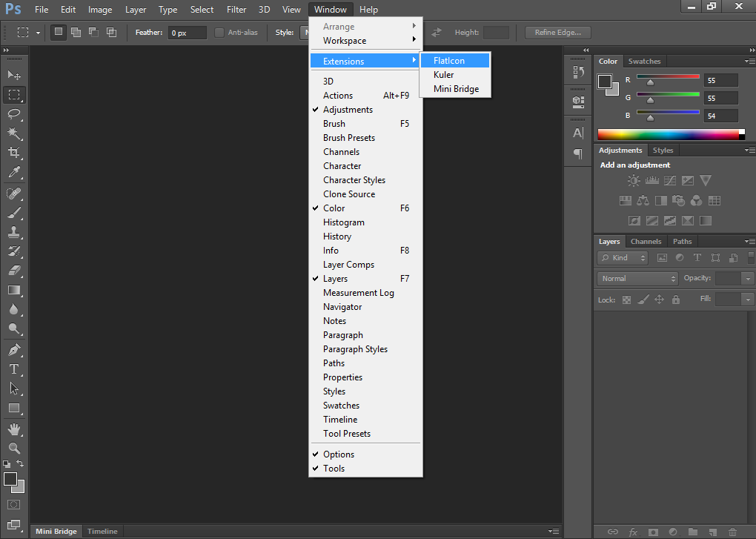
Task: Toggle Tools panel in Window menu
Action: tap(366, 468)
